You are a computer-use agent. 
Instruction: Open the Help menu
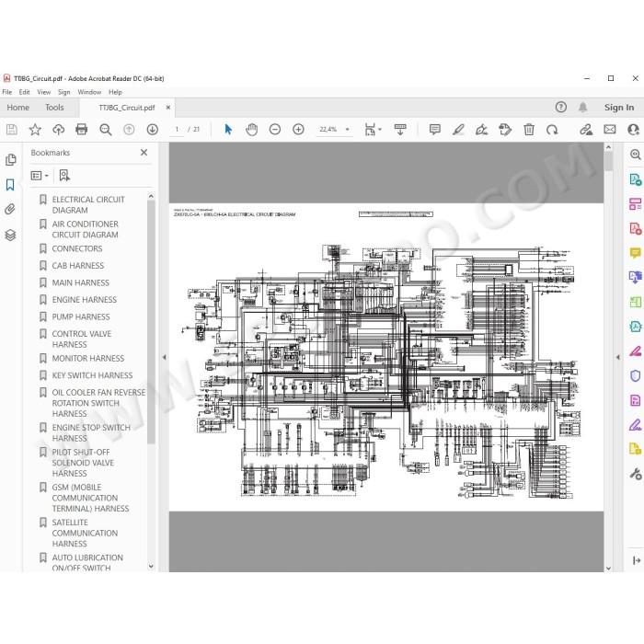click(115, 92)
